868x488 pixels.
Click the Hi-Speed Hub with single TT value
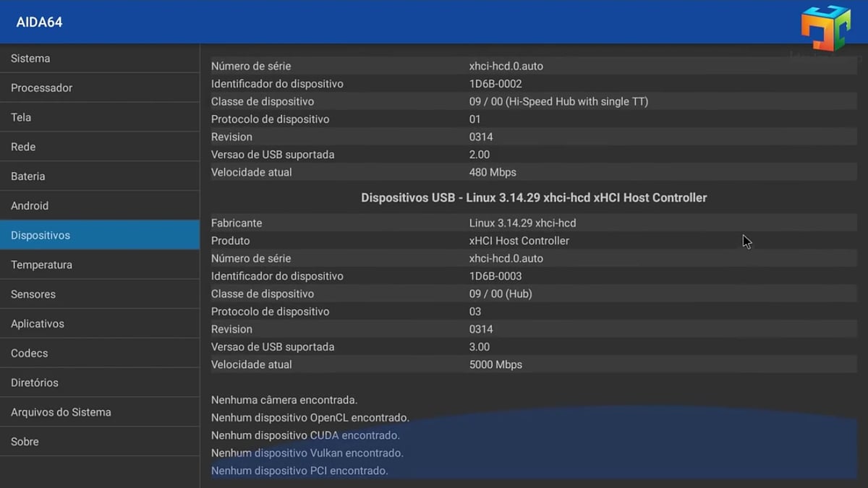click(558, 101)
